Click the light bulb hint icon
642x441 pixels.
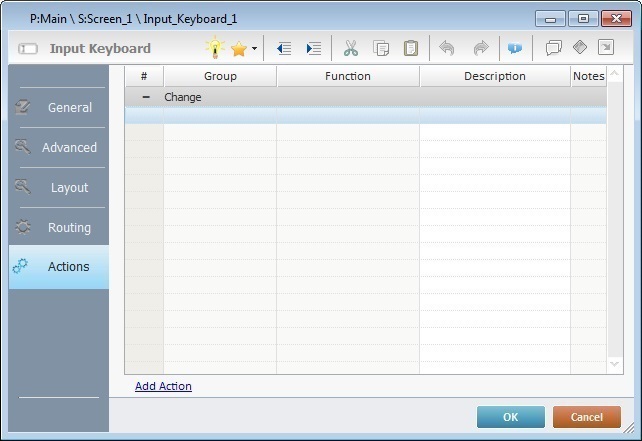(x=215, y=48)
